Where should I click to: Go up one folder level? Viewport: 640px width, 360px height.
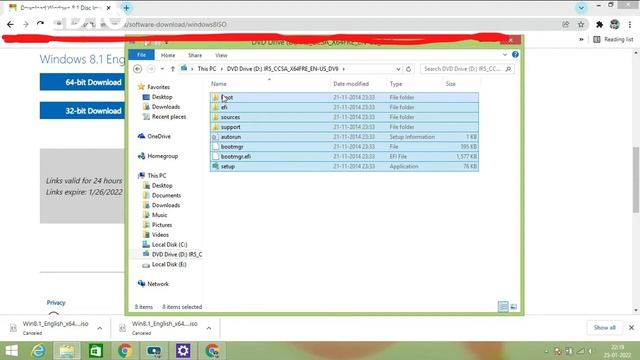tap(173, 69)
